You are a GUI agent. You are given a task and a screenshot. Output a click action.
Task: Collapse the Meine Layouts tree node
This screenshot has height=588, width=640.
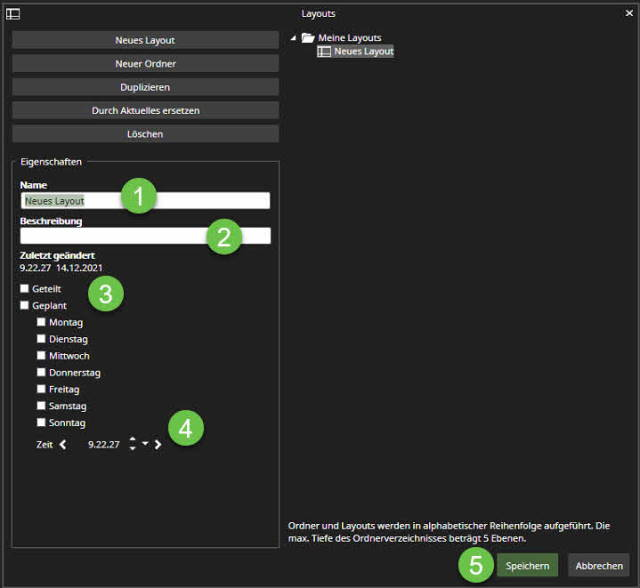pos(293,38)
